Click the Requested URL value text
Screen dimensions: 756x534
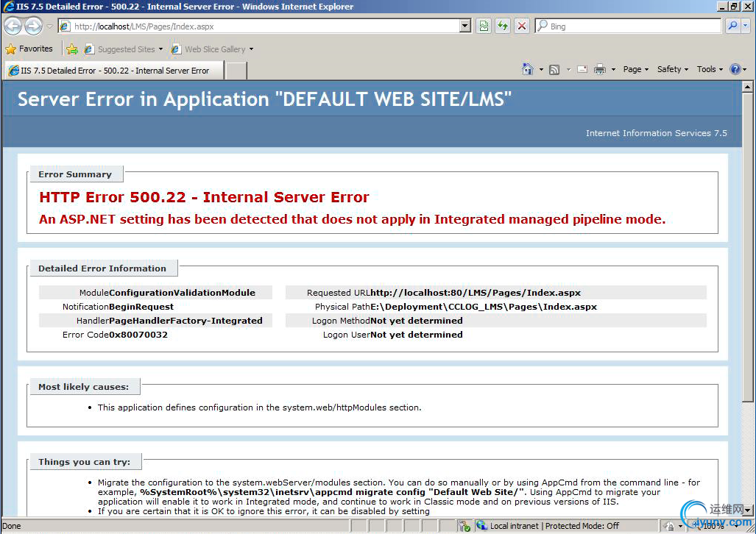(476, 293)
